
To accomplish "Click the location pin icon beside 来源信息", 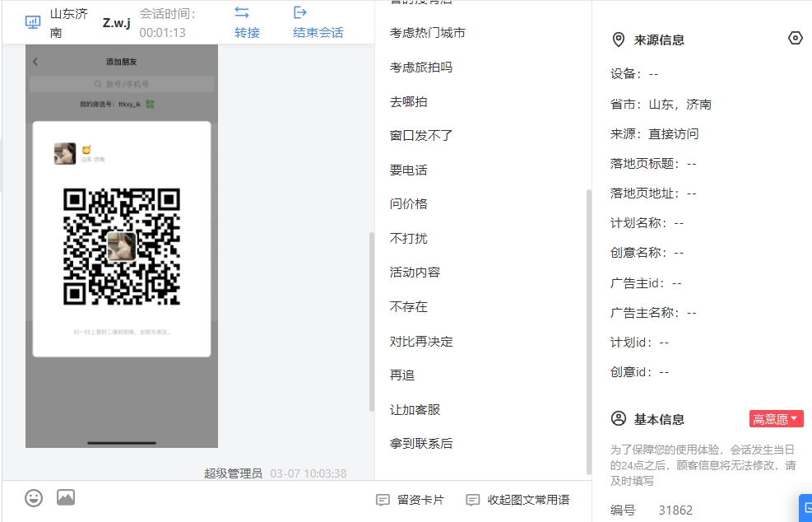I will coord(619,40).
